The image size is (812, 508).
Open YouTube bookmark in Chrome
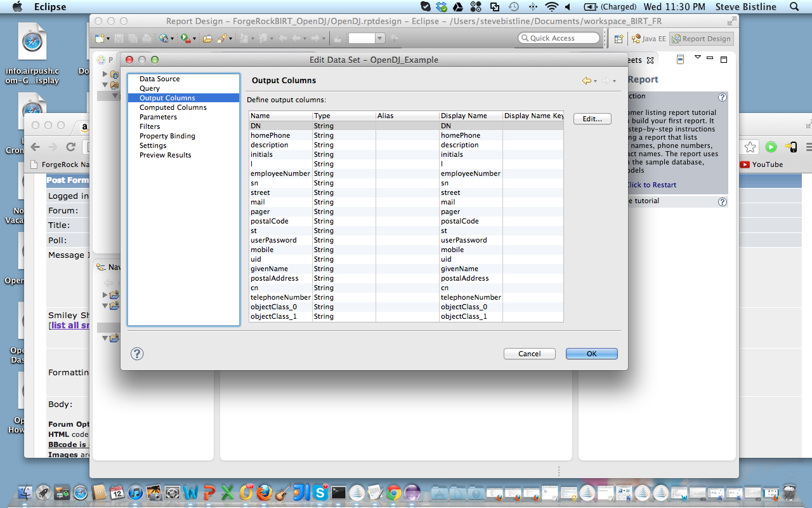[761, 164]
